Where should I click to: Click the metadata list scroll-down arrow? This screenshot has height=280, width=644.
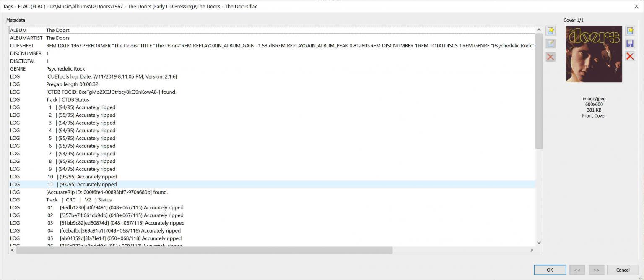click(539, 243)
